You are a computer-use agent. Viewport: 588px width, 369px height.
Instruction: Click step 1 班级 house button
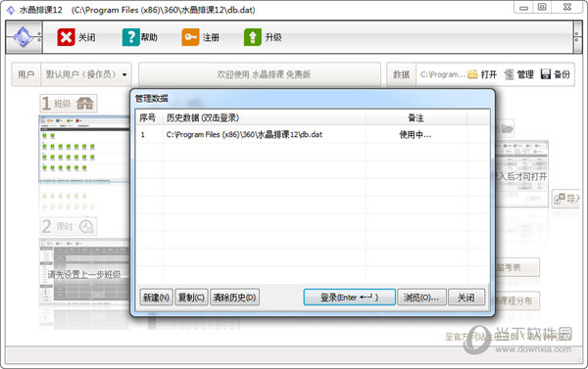tap(69, 103)
